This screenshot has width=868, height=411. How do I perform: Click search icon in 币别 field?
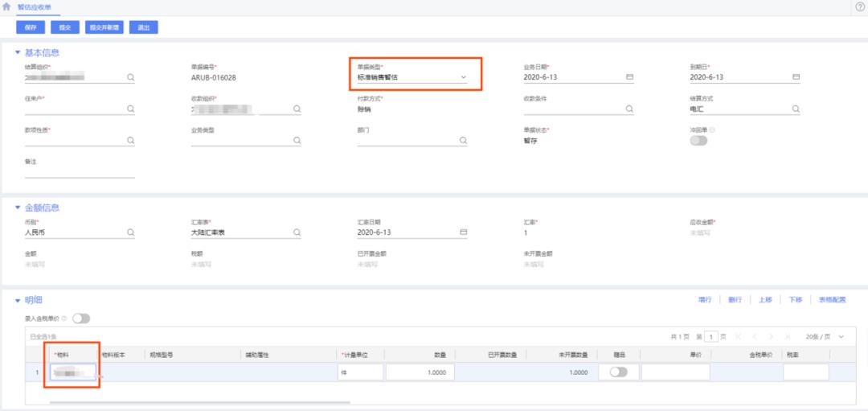tap(130, 232)
